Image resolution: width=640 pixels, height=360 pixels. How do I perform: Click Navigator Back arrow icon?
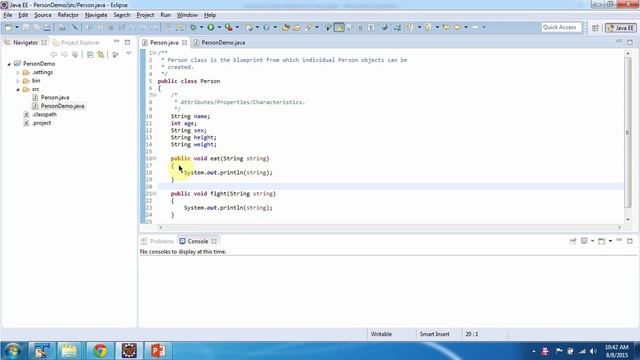pos(53,54)
